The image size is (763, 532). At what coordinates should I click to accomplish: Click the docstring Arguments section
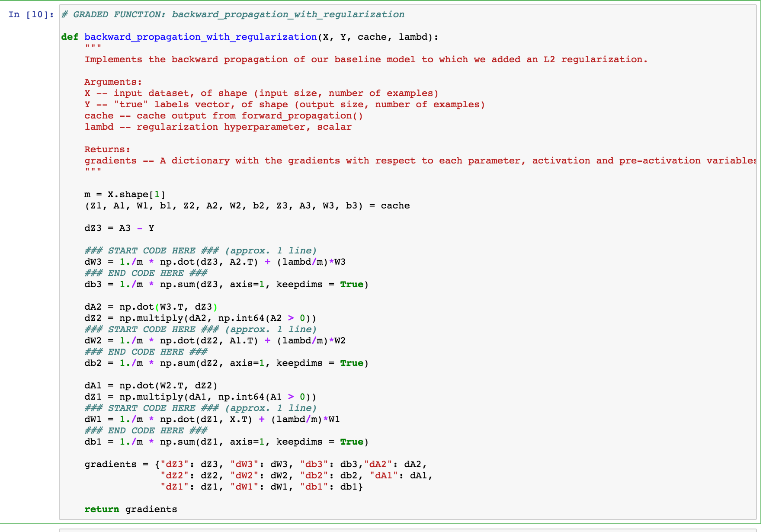pyautogui.click(x=112, y=82)
